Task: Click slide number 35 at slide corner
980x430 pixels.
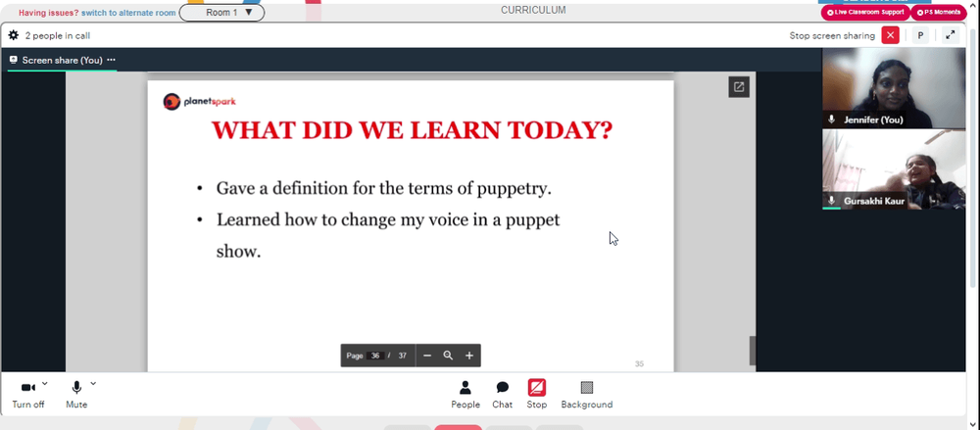Action: [639, 363]
